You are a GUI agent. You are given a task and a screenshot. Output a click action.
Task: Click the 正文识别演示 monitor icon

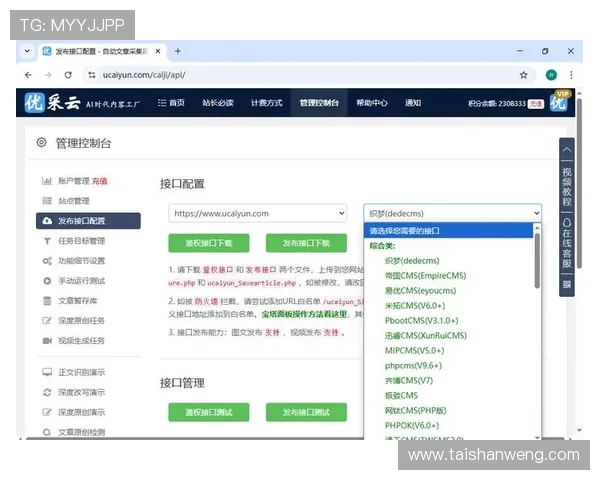point(47,372)
